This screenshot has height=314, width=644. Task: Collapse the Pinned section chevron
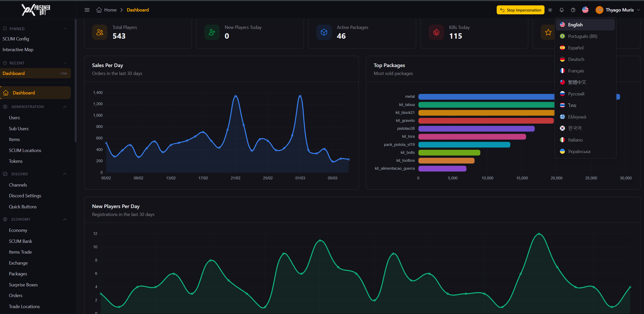[65, 29]
